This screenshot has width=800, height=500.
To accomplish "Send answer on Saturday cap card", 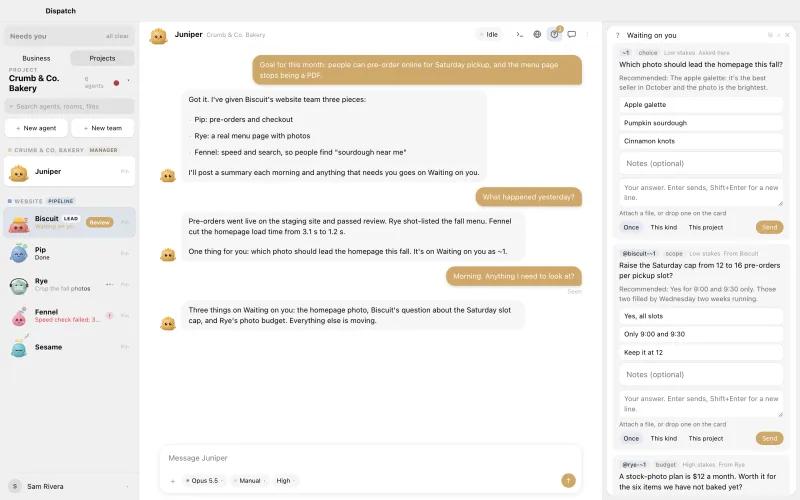I will [x=769, y=438].
